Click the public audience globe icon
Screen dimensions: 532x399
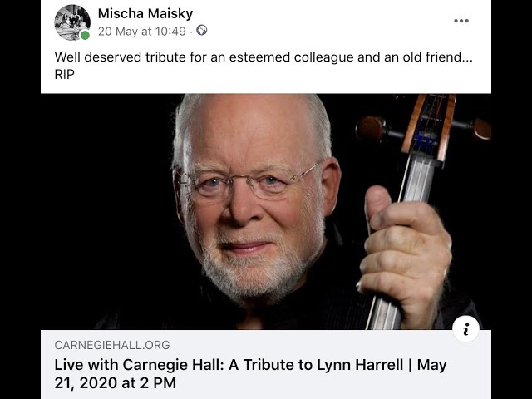[202, 31]
